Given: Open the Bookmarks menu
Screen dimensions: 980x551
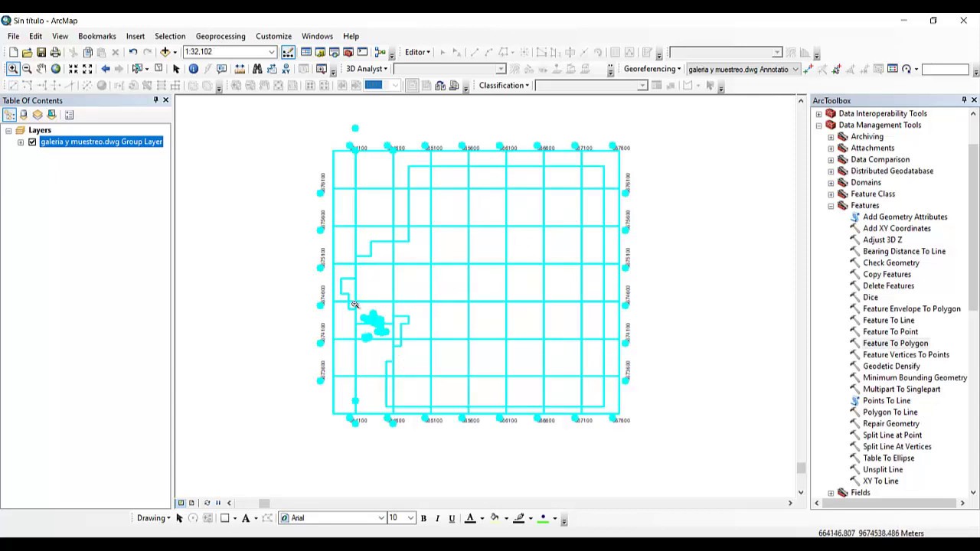Looking at the screenshot, I should tap(96, 36).
